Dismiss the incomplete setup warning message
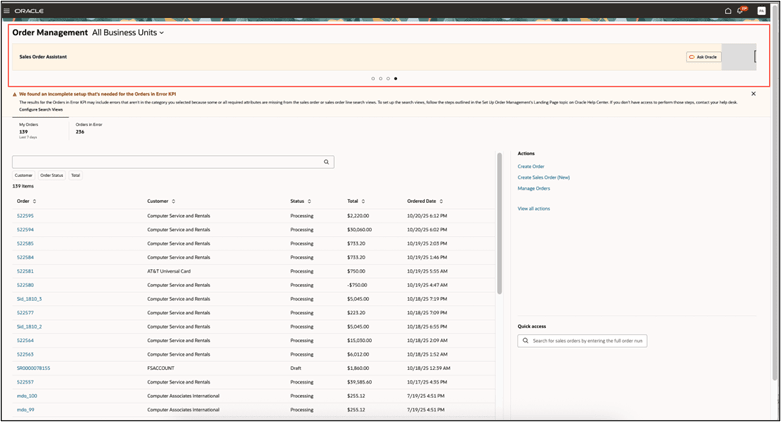 [x=753, y=94]
